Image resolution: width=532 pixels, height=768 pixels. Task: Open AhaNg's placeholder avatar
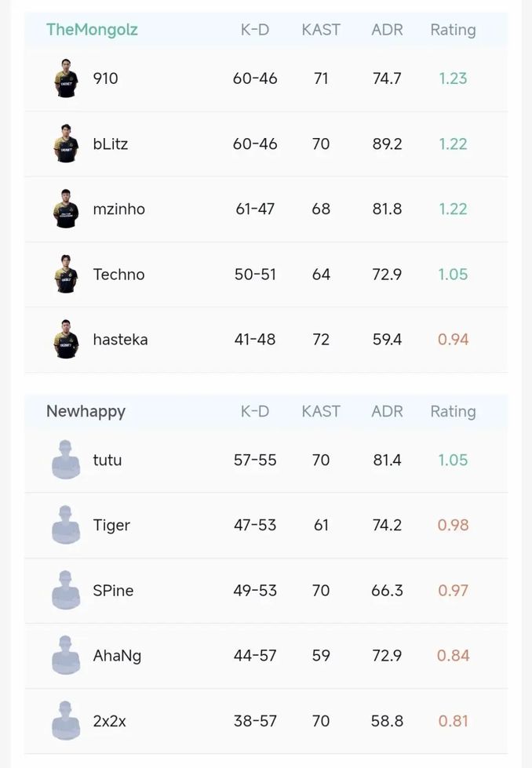(x=67, y=655)
